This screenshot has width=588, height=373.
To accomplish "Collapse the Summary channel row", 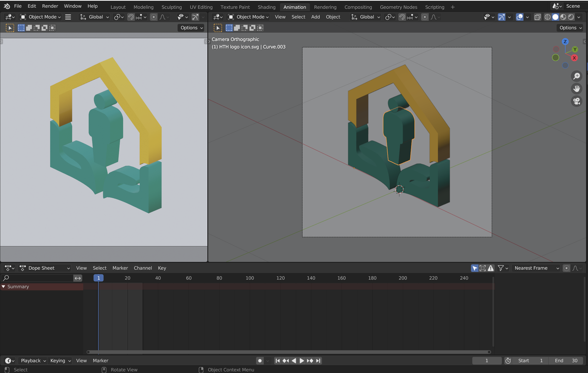I will 4,287.
